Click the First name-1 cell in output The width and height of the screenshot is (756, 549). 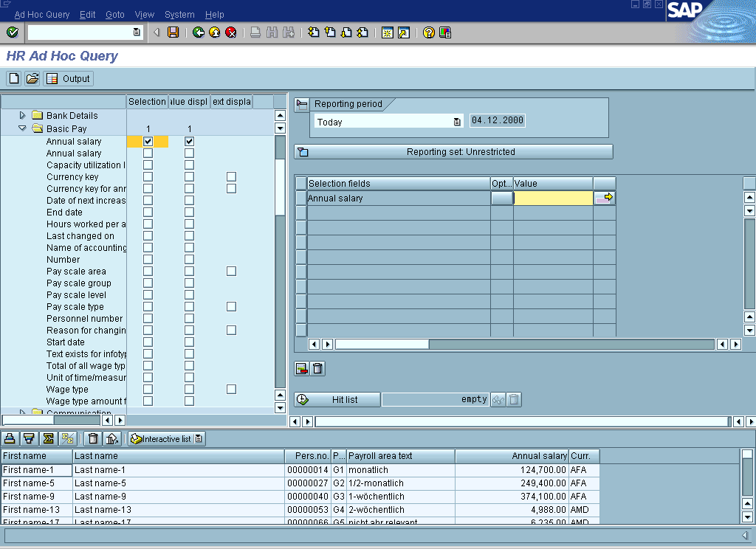click(x=37, y=470)
